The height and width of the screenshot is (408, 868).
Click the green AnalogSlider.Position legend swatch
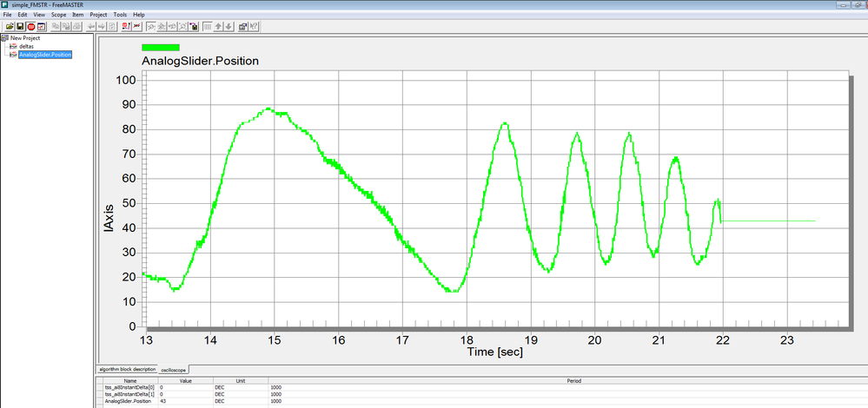[161, 47]
